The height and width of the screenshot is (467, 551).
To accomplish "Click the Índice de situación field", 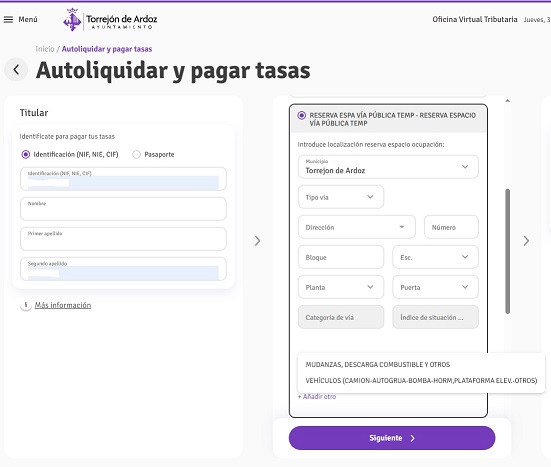I will pos(435,317).
